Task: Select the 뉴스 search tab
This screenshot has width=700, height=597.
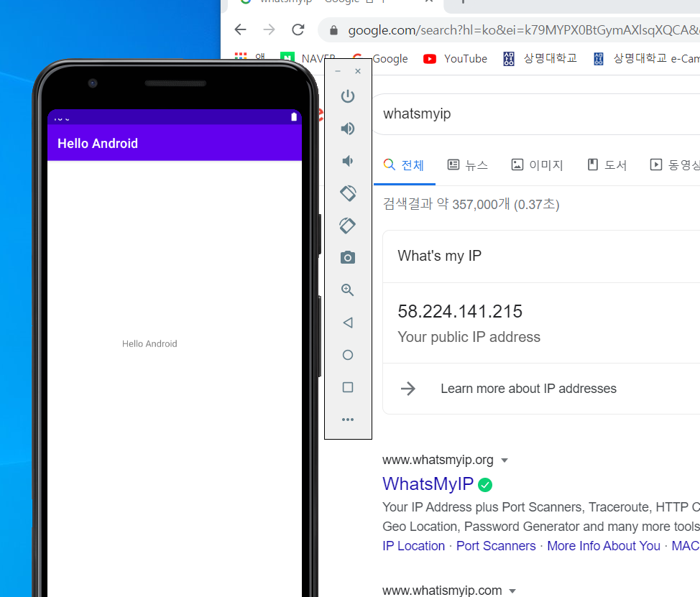Action: (467, 165)
